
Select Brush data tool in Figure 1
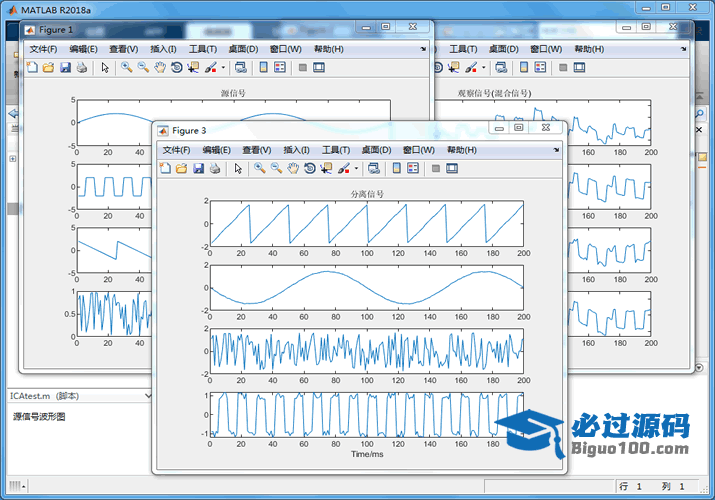click(x=211, y=67)
